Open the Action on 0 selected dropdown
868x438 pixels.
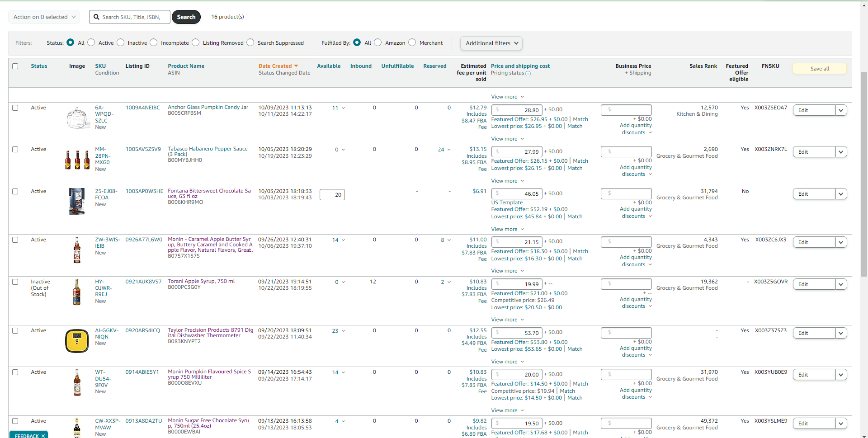click(x=44, y=17)
